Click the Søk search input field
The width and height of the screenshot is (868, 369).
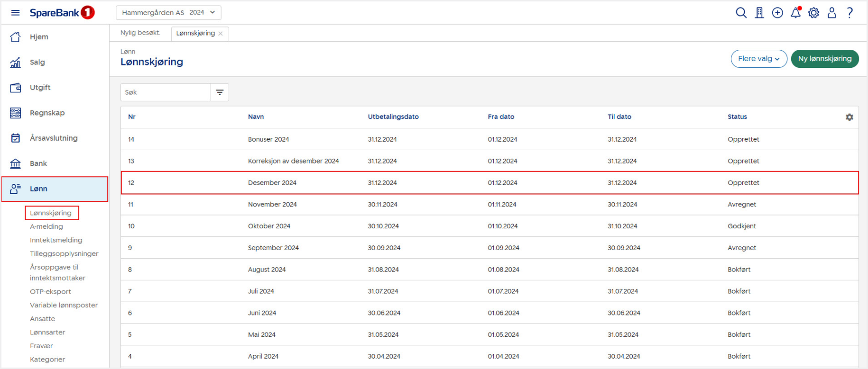pos(166,92)
